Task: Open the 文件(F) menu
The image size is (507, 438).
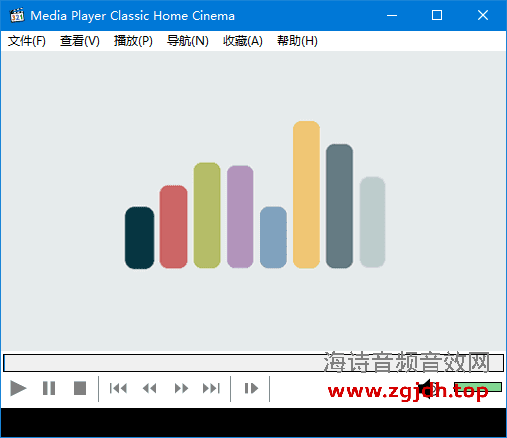Action: pyautogui.click(x=27, y=41)
